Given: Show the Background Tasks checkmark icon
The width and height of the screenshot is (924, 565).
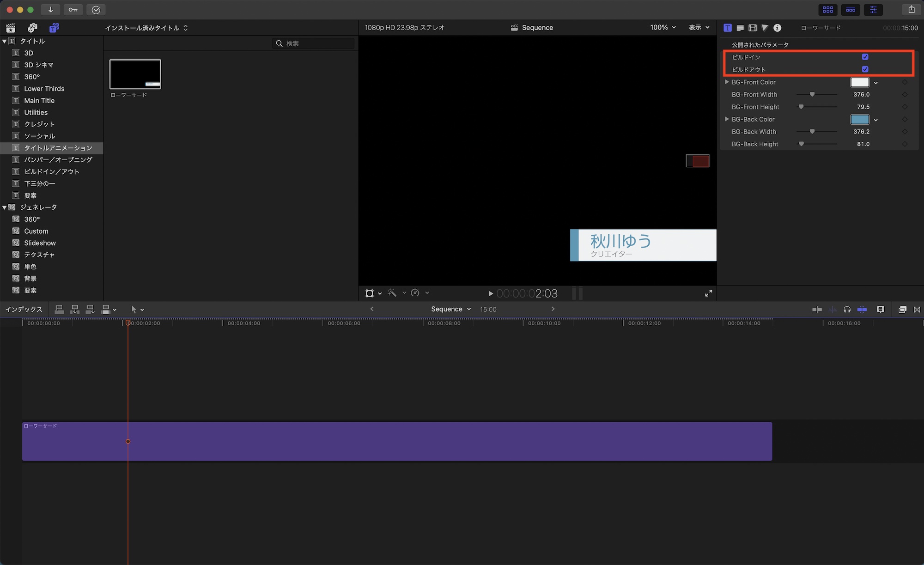Looking at the screenshot, I should click(x=96, y=10).
